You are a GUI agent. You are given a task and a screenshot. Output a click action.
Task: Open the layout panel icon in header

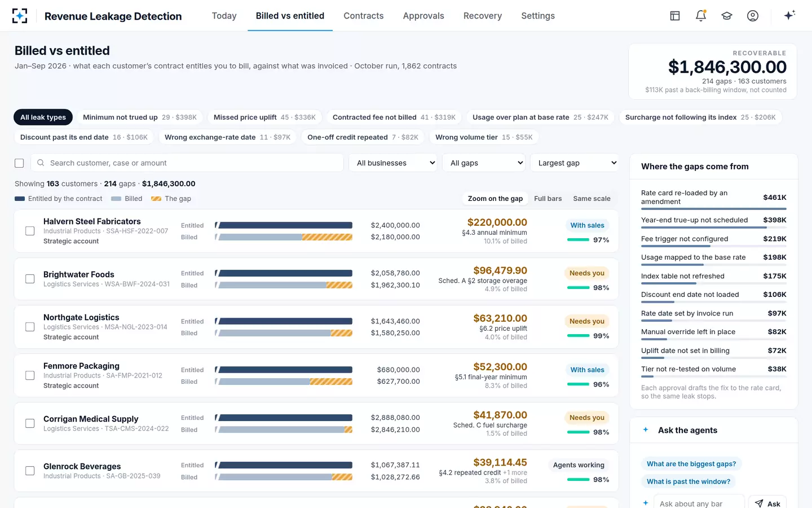pyautogui.click(x=675, y=16)
